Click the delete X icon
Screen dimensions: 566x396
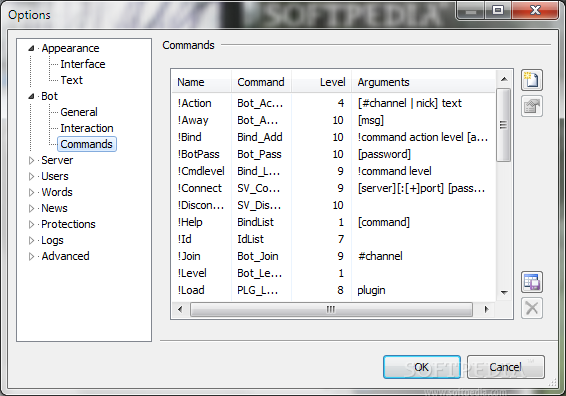click(x=532, y=308)
